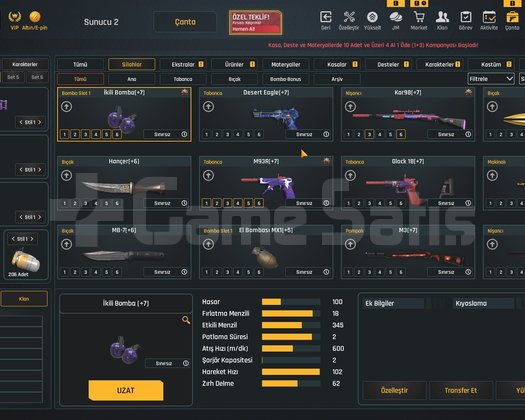Open the Aktivite calendar icon
525x420 pixels.
click(x=489, y=17)
